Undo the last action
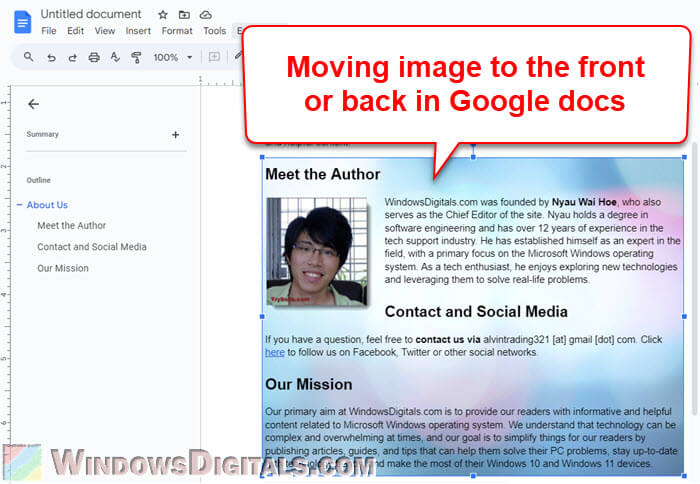Screen dimensions: 700x484 point(51,57)
